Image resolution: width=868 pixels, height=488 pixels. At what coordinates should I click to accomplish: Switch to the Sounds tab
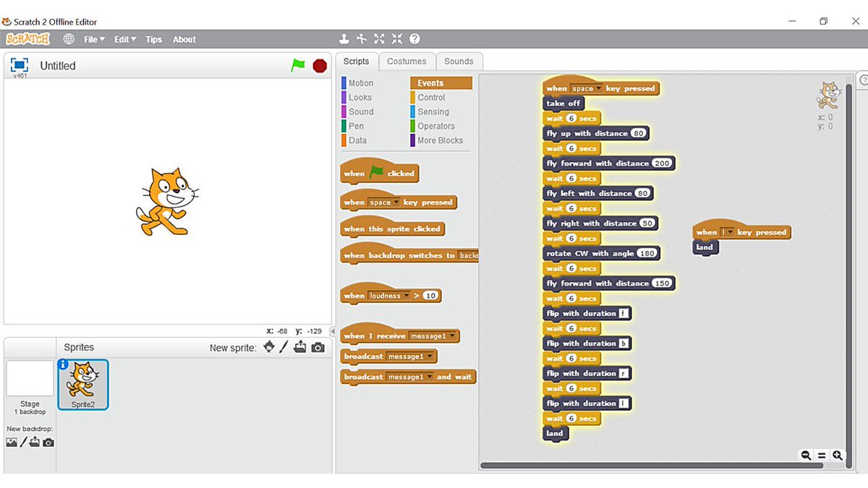pos(459,61)
